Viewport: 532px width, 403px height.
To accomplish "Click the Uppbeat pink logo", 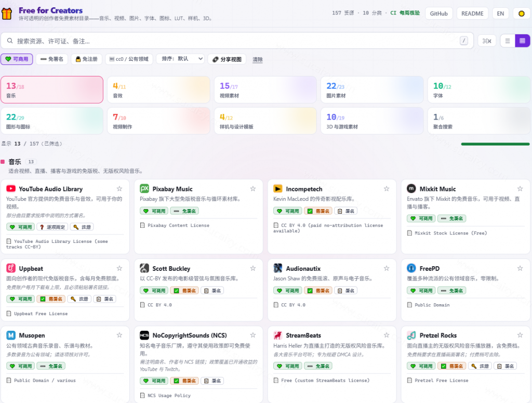I will (x=11, y=268).
